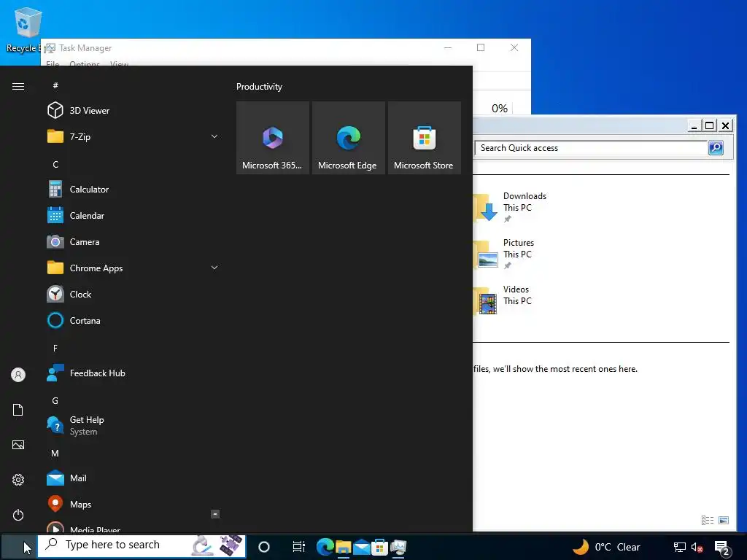Open the File menu in Task Manager

[x=53, y=63]
